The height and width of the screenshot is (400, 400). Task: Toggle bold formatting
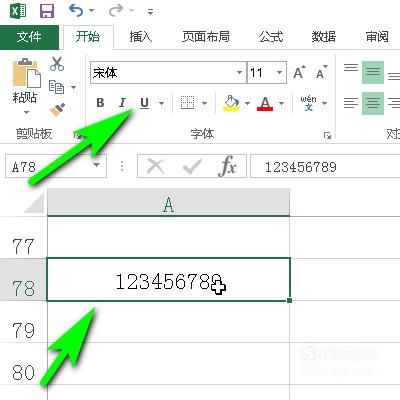[x=100, y=103]
